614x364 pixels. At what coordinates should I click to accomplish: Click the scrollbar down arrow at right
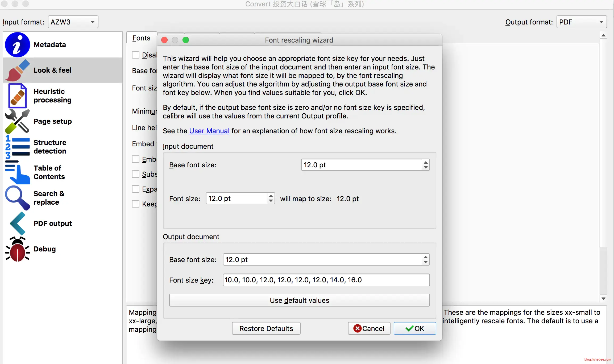(x=603, y=299)
